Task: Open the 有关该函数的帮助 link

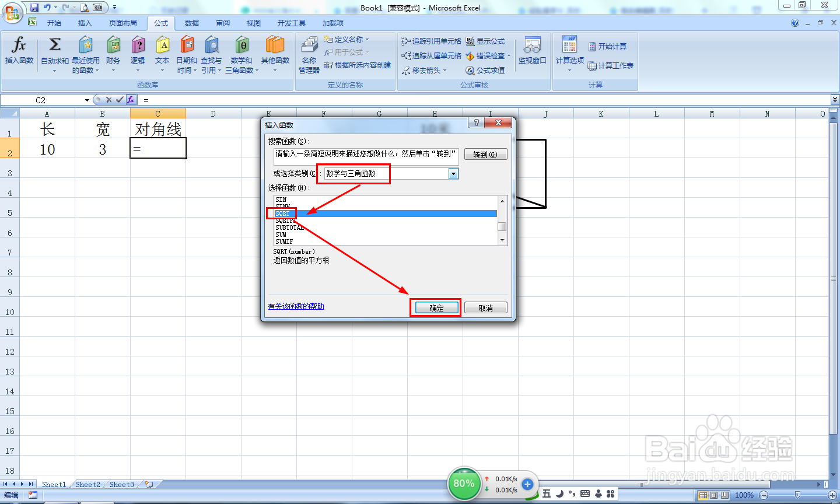Action: coord(296,306)
